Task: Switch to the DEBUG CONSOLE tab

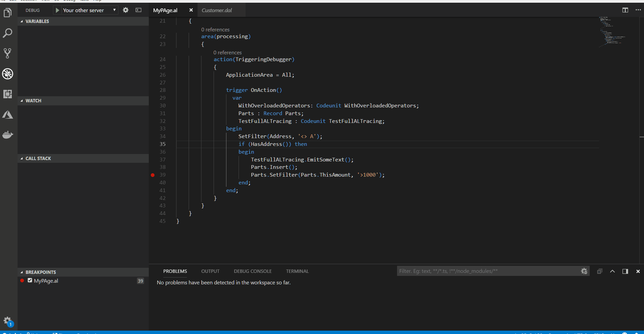Action: click(253, 271)
